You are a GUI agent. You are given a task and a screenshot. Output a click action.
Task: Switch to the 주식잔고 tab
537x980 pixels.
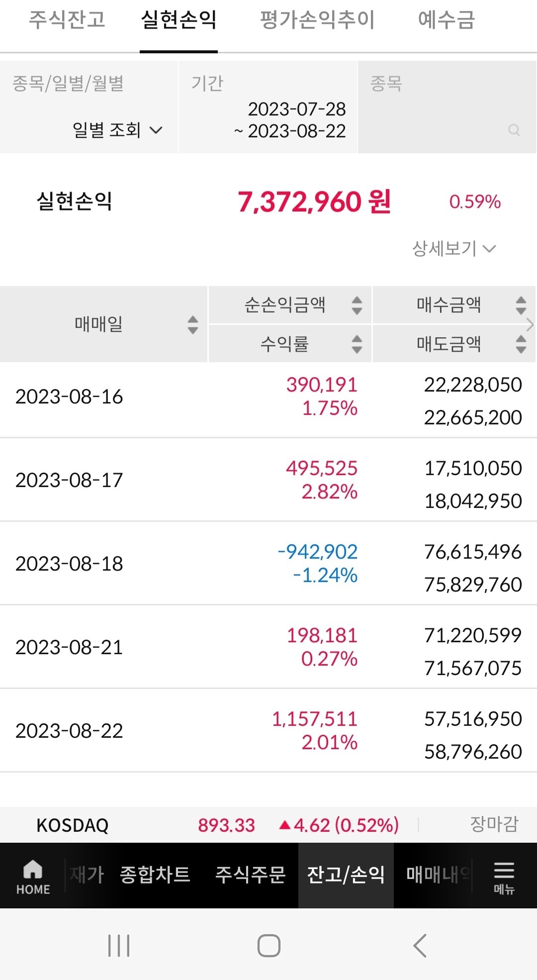[x=68, y=21]
